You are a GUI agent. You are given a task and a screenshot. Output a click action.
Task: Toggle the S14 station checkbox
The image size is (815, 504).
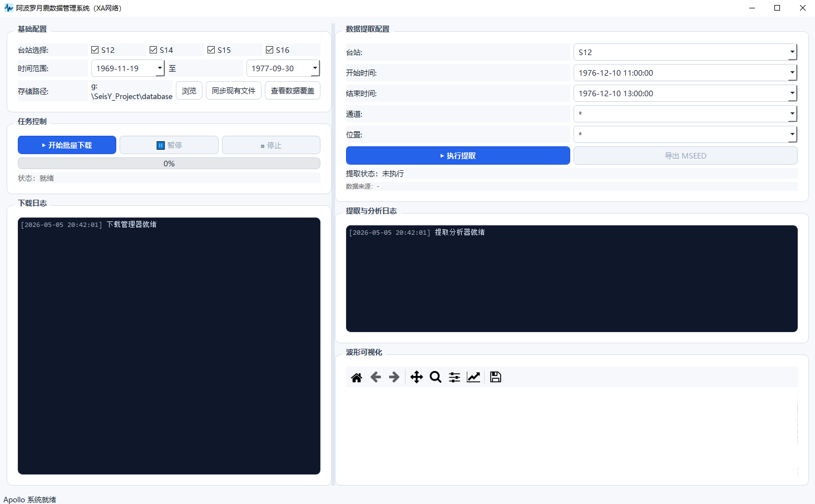(x=154, y=50)
